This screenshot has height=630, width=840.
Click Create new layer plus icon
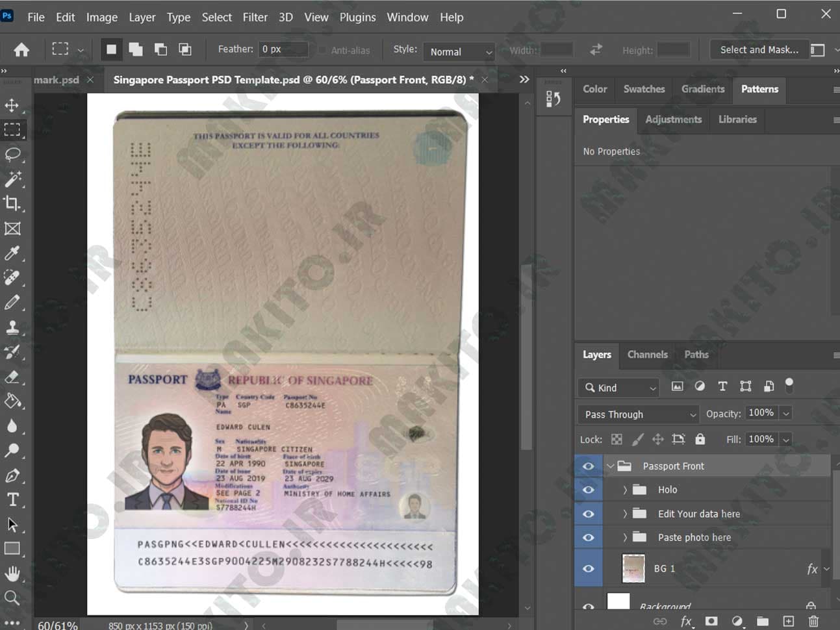coord(788,621)
